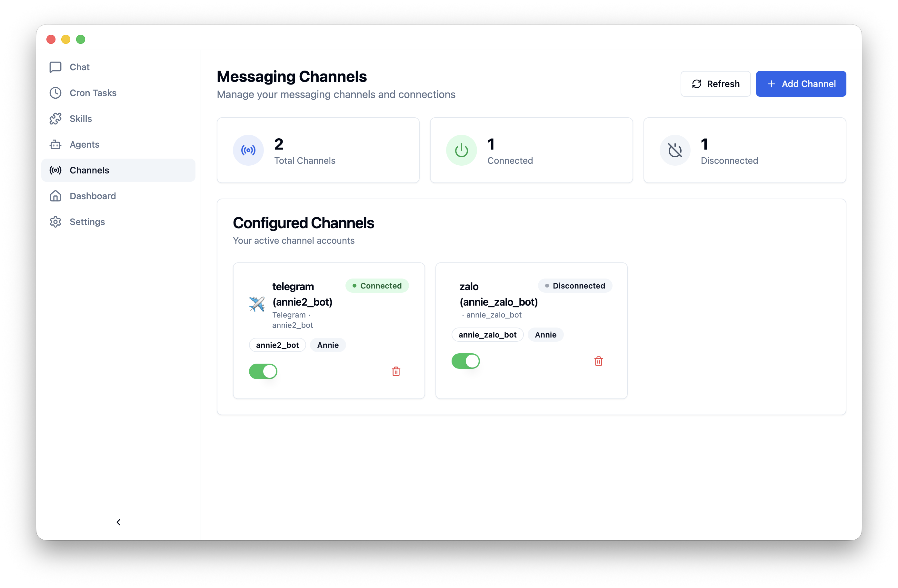Click the Total Channels broadcast icon
The image size is (898, 588).
[248, 151]
